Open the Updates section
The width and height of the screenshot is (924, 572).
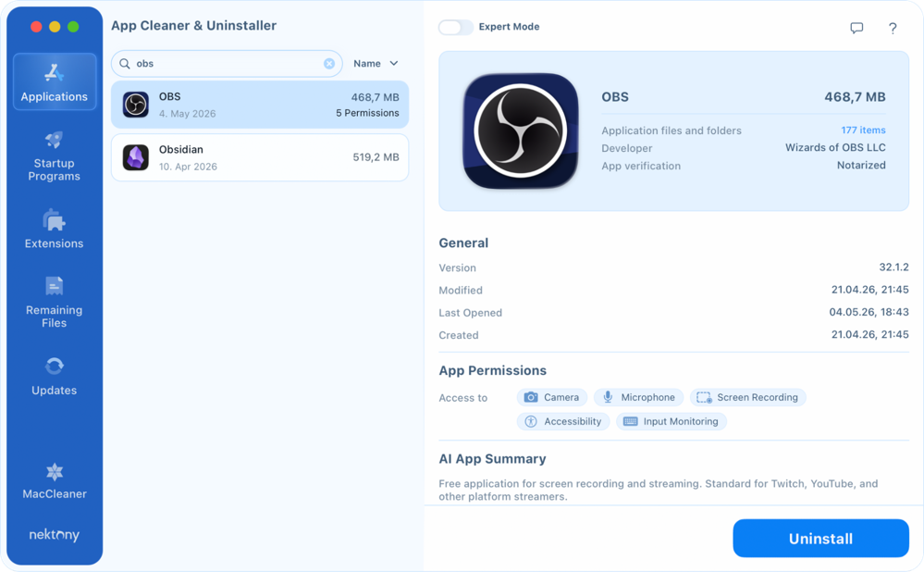tap(54, 376)
